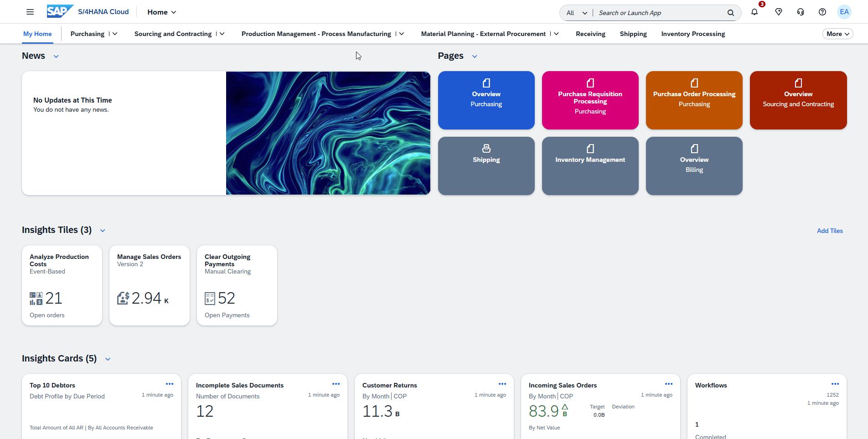Open the hamburger navigation menu

point(30,11)
